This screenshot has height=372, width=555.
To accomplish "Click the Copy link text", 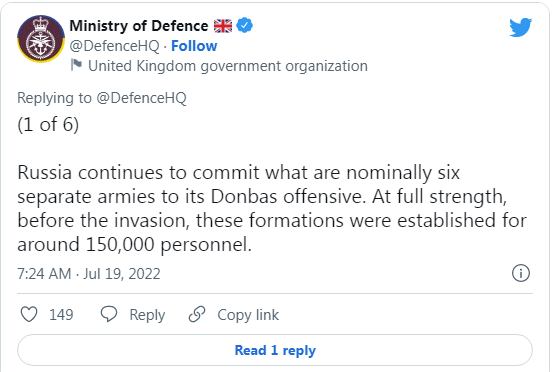I will (248, 315).
